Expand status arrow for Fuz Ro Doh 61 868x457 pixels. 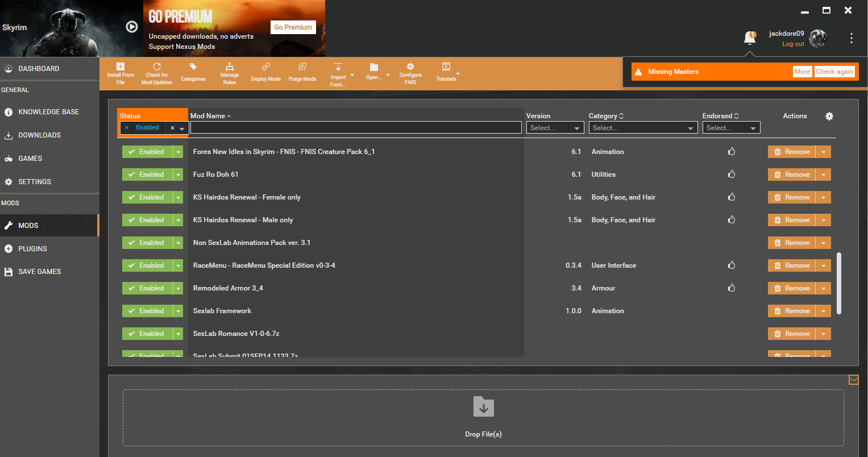point(178,175)
